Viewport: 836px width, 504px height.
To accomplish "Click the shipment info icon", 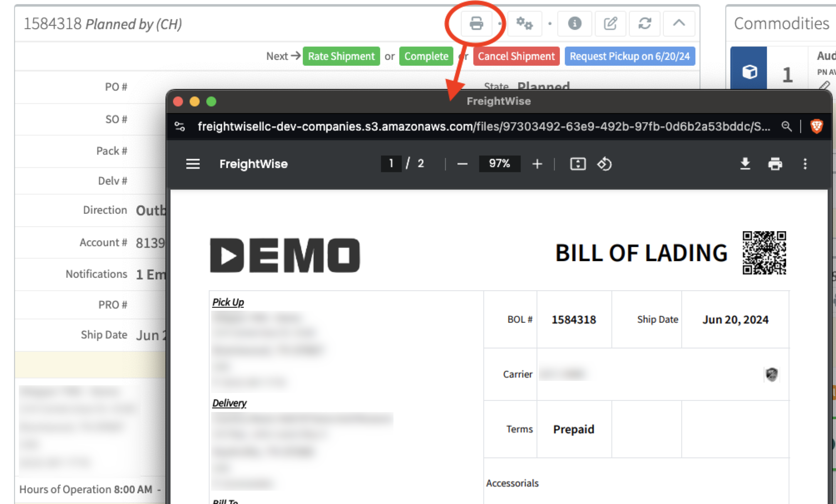I will pos(574,24).
